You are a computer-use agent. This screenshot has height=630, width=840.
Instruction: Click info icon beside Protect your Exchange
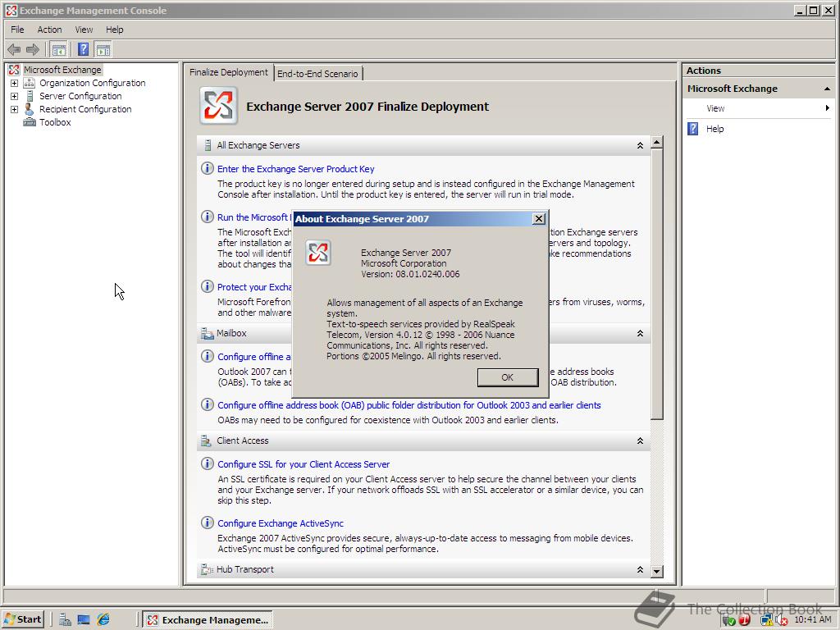pos(208,286)
